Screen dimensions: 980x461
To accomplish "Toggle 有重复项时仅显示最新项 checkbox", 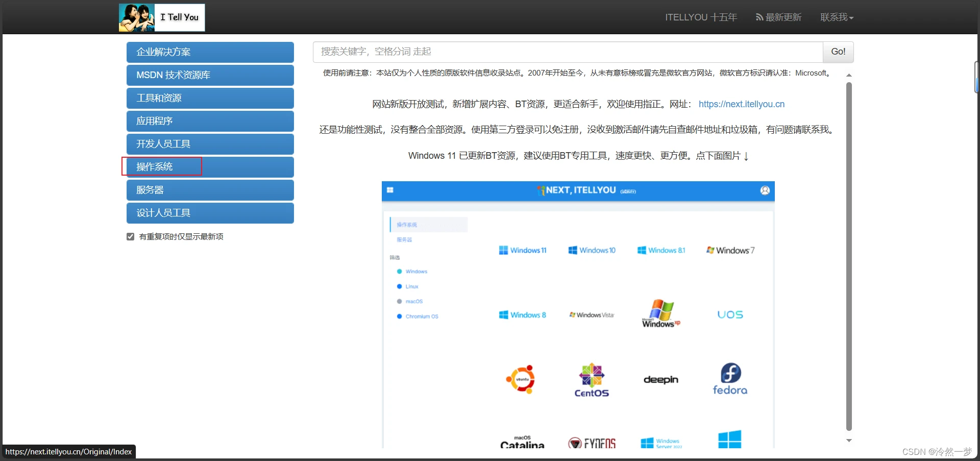I will 131,236.
